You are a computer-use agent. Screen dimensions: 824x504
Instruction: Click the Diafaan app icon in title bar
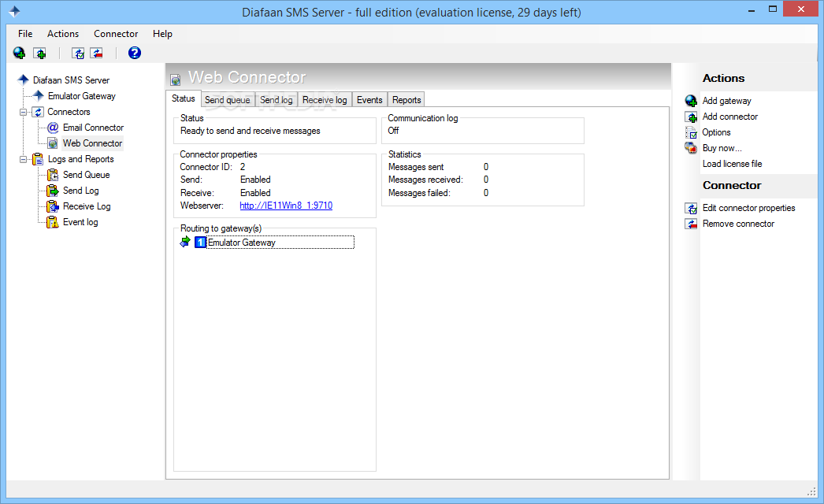click(x=14, y=12)
